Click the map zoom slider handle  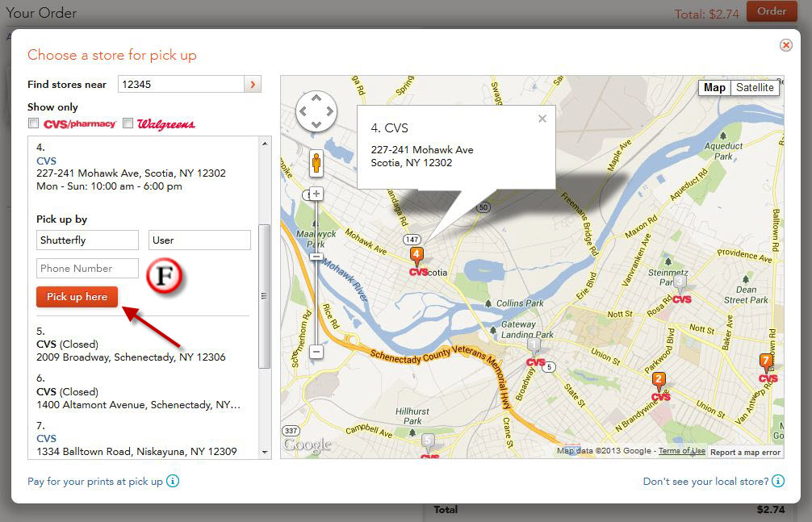(316, 257)
